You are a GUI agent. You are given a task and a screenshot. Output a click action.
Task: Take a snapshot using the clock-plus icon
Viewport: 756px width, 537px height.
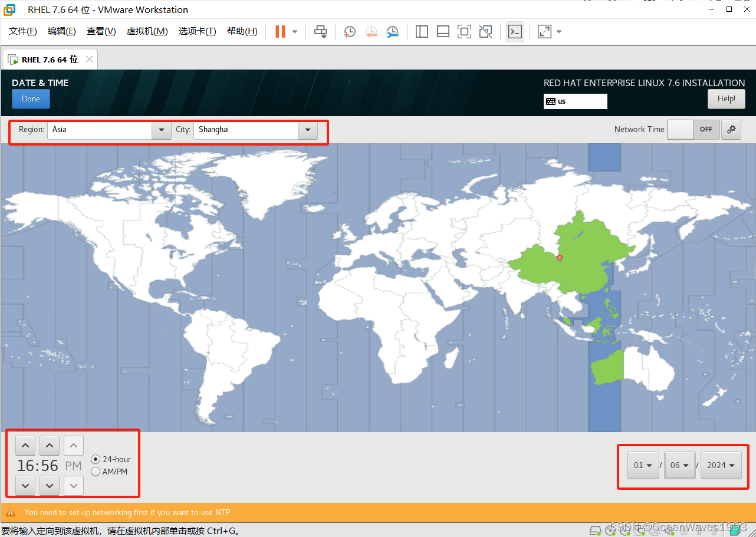click(x=350, y=32)
